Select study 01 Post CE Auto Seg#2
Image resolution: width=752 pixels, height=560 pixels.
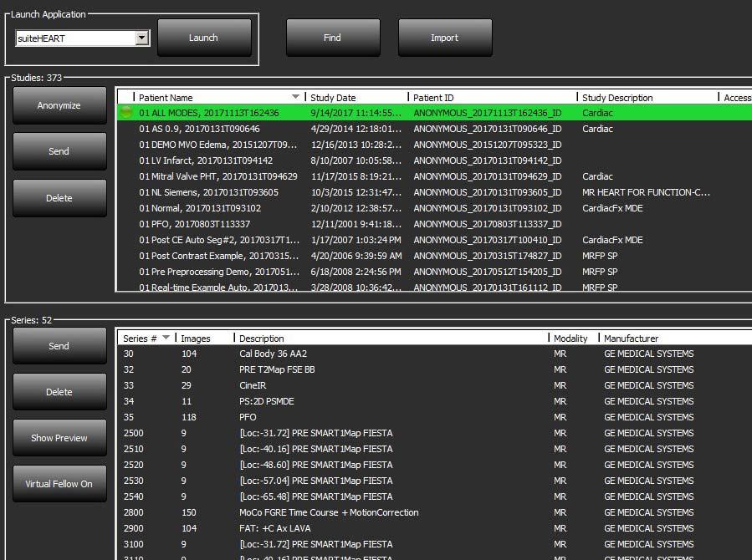coord(434,240)
